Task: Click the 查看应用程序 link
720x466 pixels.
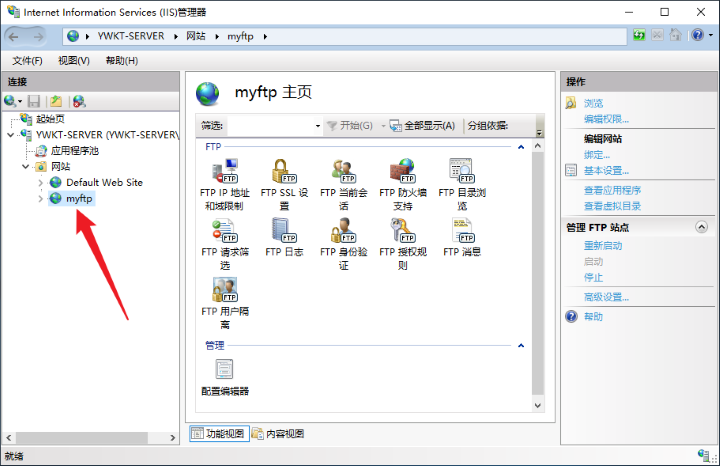Action: click(612, 190)
